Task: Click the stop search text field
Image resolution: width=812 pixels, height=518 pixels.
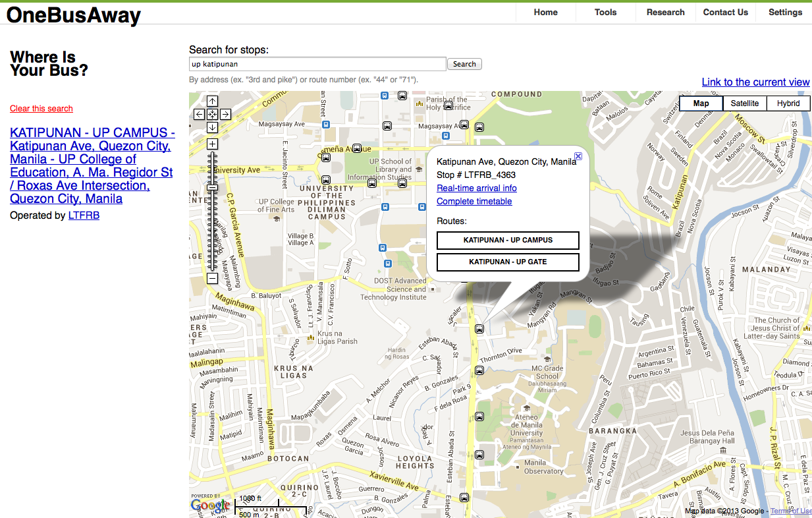Action: [317, 64]
